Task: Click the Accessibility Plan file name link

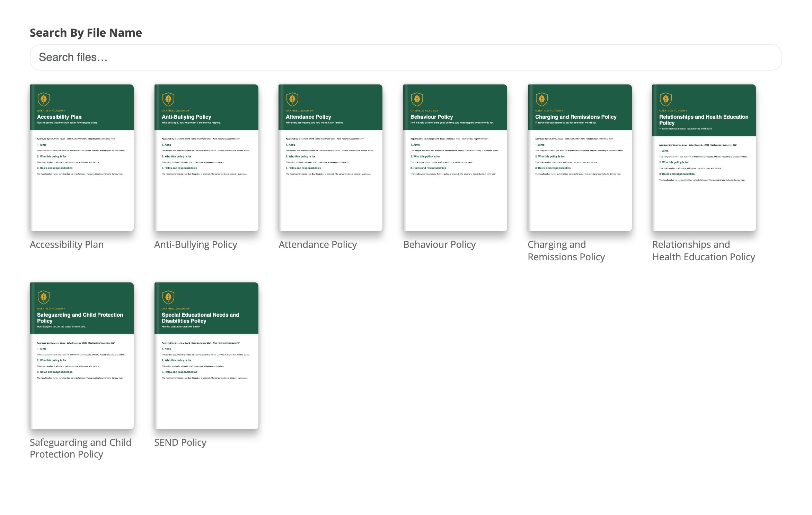Action: (67, 245)
